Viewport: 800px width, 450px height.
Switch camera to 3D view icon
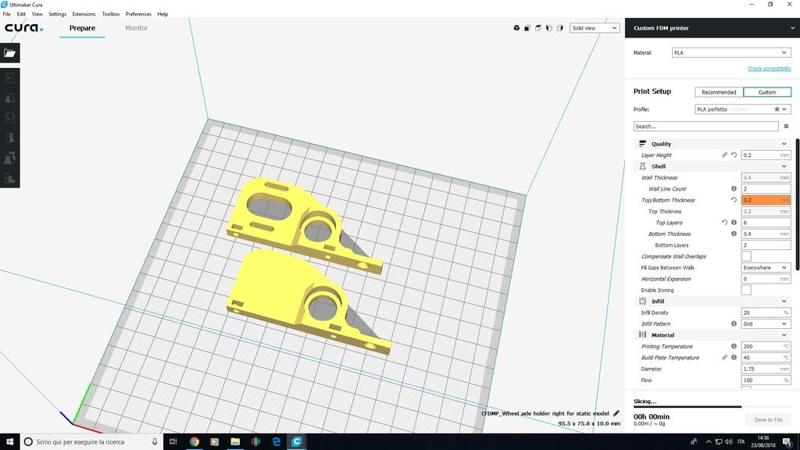(516, 28)
